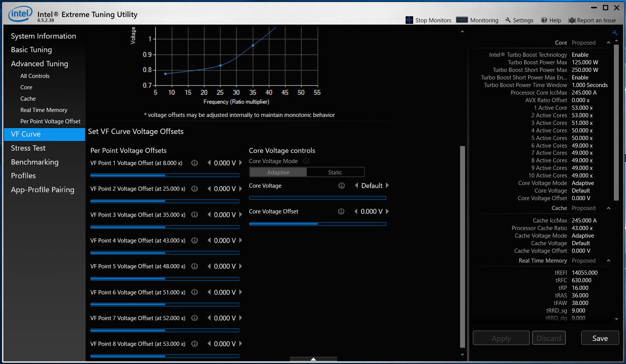Open the Help question mark icon
This screenshot has width=626, height=364.
tap(544, 20)
